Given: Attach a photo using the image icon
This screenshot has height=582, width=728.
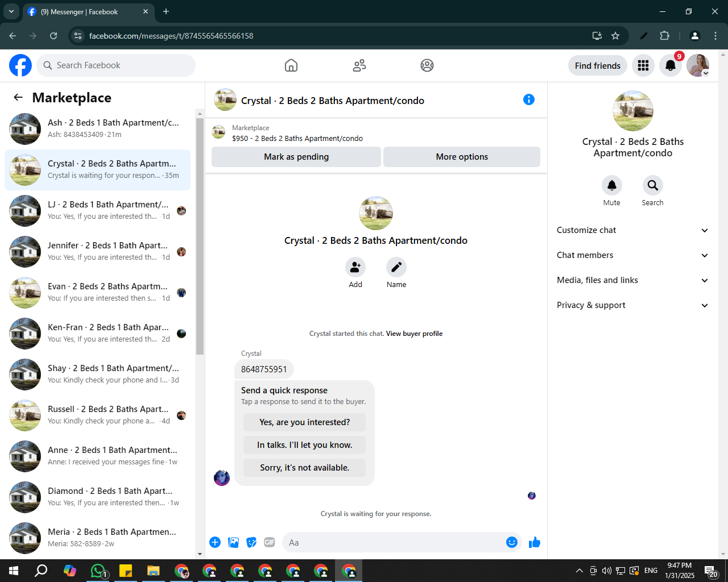Looking at the screenshot, I should [233, 542].
